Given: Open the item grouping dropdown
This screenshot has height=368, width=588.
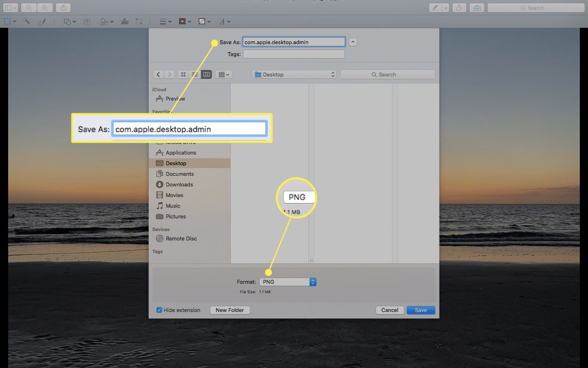Looking at the screenshot, I should [224, 74].
